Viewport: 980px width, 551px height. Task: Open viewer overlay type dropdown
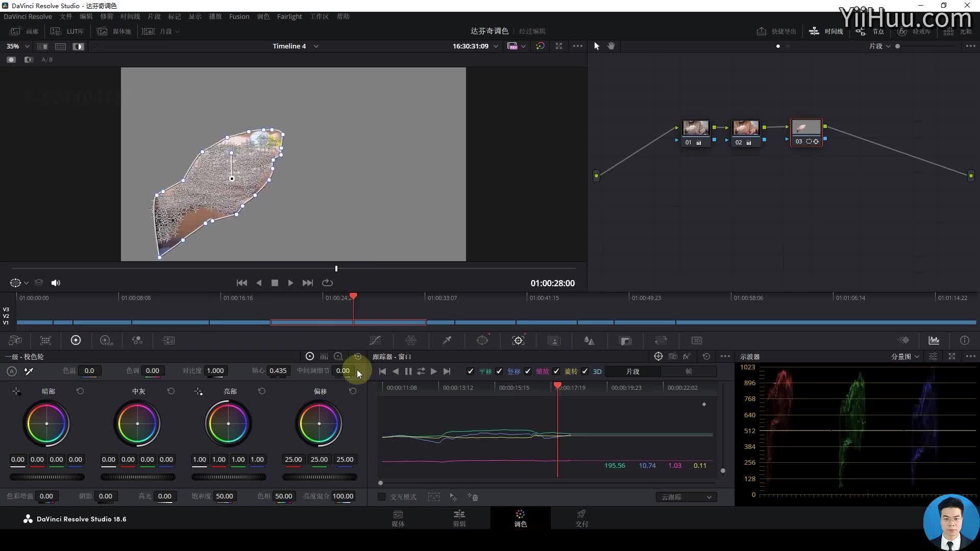(x=19, y=283)
